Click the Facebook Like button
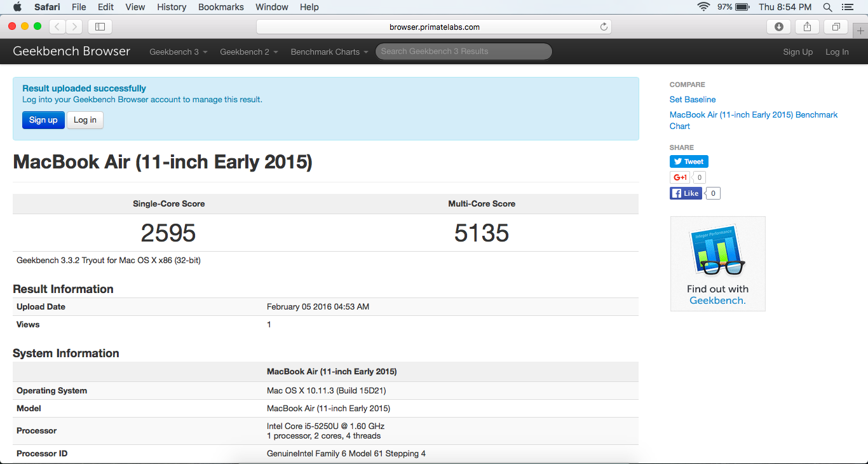 point(686,193)
